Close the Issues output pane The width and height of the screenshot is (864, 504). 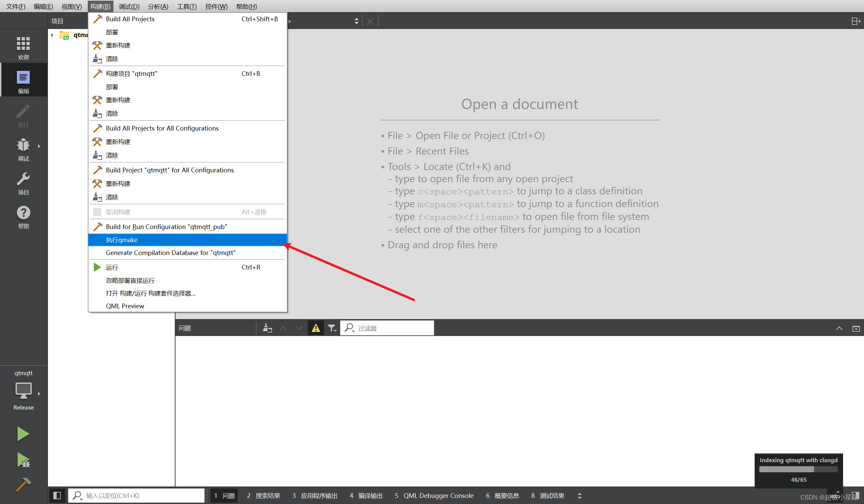click(856, 329)
